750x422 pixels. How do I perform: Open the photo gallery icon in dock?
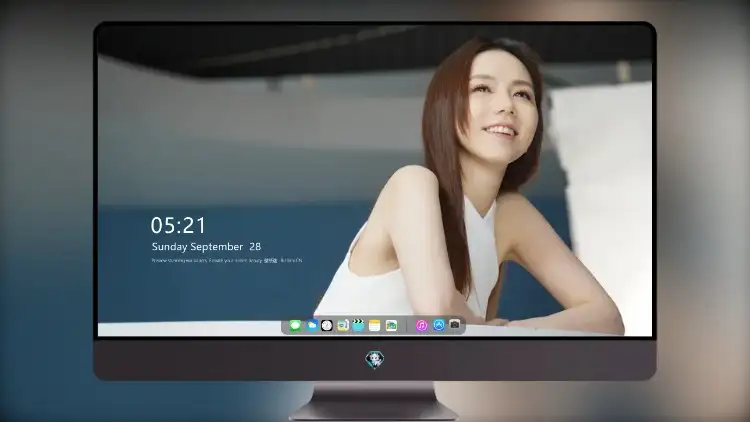(391, 326)
